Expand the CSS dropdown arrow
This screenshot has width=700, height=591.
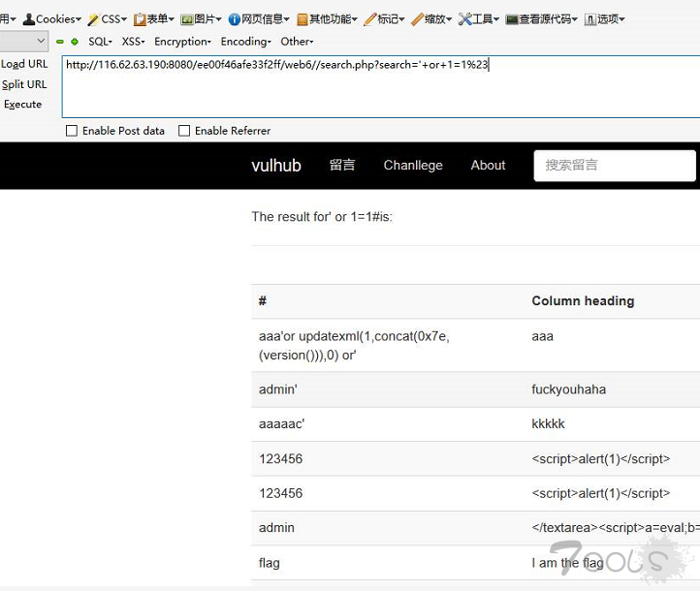124,19
